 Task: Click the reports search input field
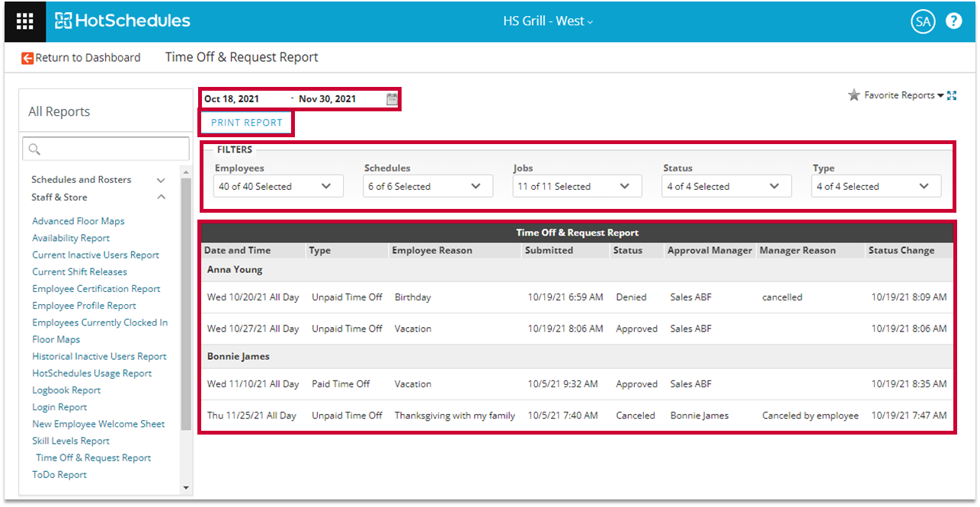tap(106, 149)
